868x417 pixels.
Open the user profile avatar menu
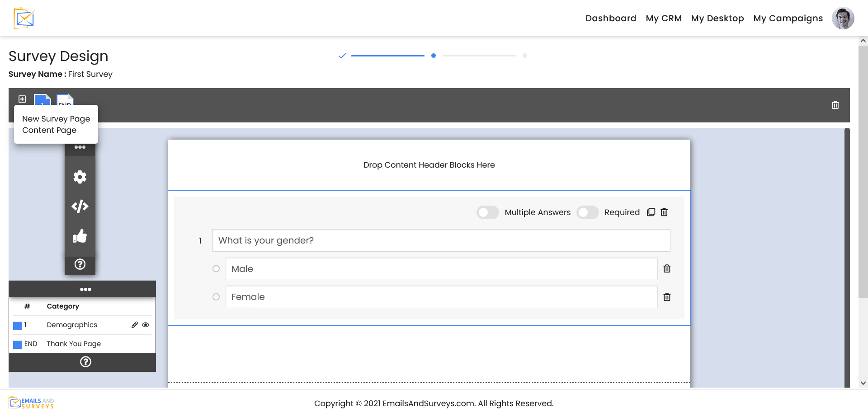click(x=843, y=19)
